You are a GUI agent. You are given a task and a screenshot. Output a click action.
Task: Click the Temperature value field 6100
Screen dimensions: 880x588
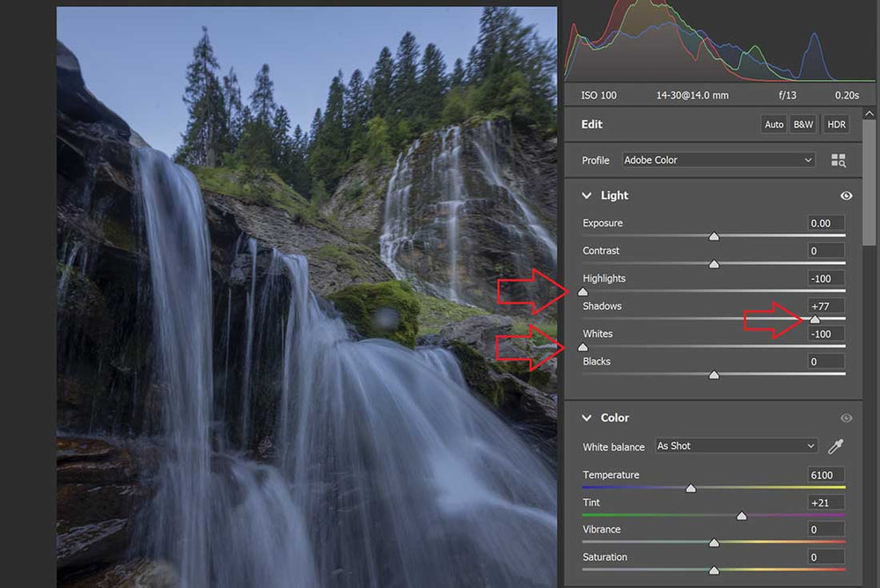click(x=825, y=474)
